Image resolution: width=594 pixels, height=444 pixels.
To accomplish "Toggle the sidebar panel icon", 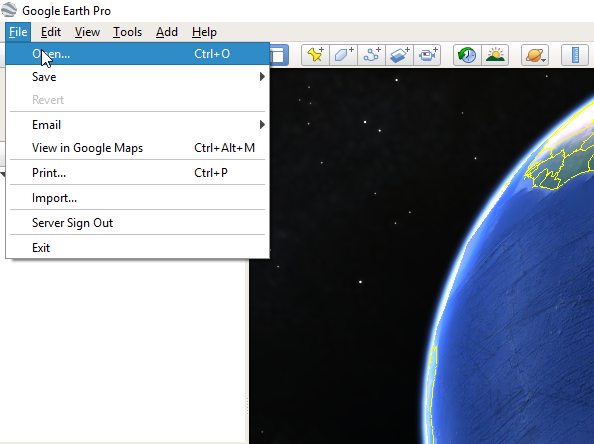I will pos(279,55).
